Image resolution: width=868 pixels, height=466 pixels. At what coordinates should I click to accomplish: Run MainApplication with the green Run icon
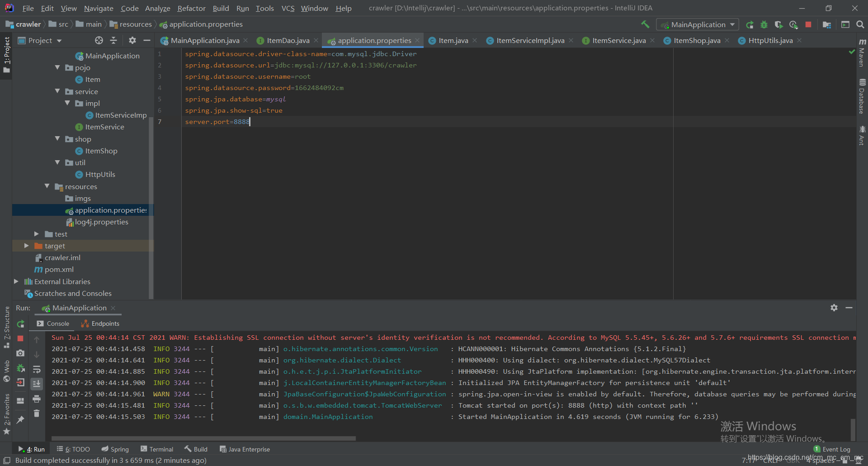click(x=750, y=25)
